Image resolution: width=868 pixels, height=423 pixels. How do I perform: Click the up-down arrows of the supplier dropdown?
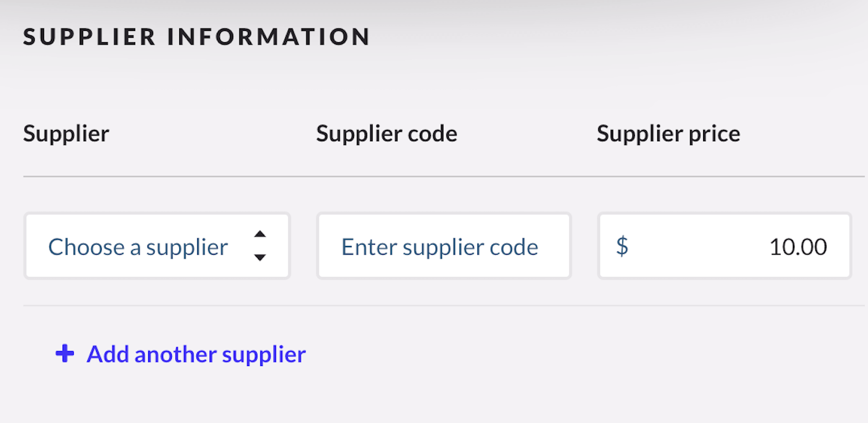(x=260, y=246)
